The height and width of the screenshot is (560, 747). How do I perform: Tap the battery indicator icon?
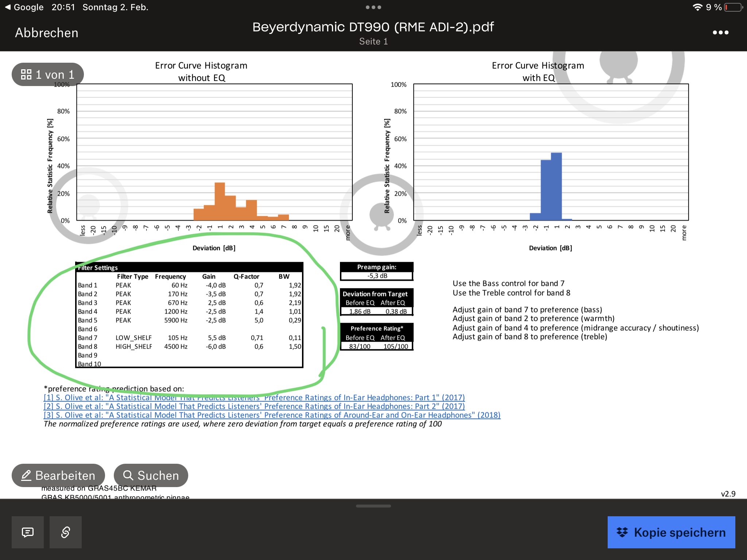(734, 7)
